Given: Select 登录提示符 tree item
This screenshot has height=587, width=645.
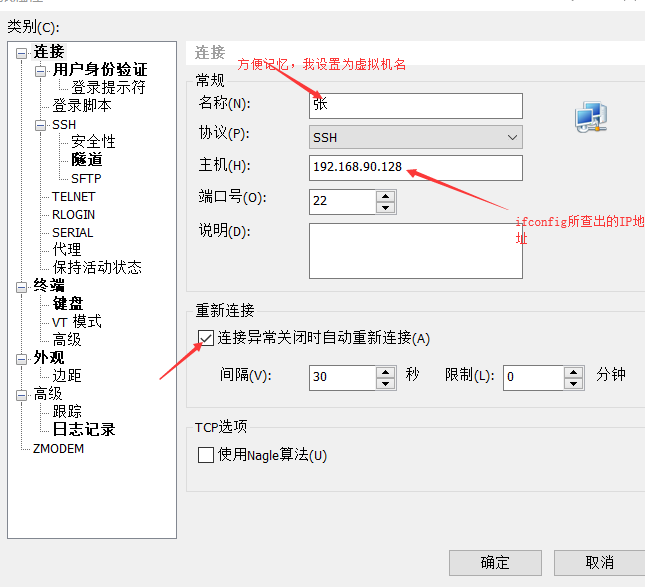Looking at the screenshot, I should pos(108,88).
